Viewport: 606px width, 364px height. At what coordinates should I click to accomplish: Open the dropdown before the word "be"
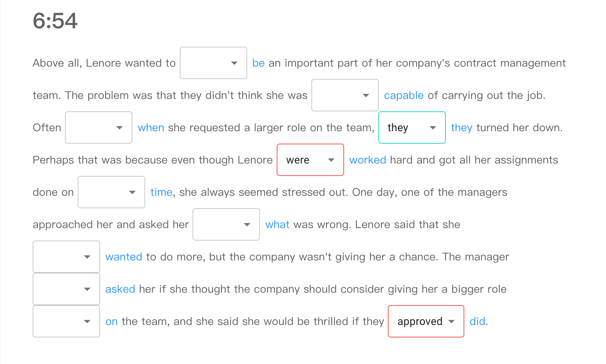(x=213, y=63)
